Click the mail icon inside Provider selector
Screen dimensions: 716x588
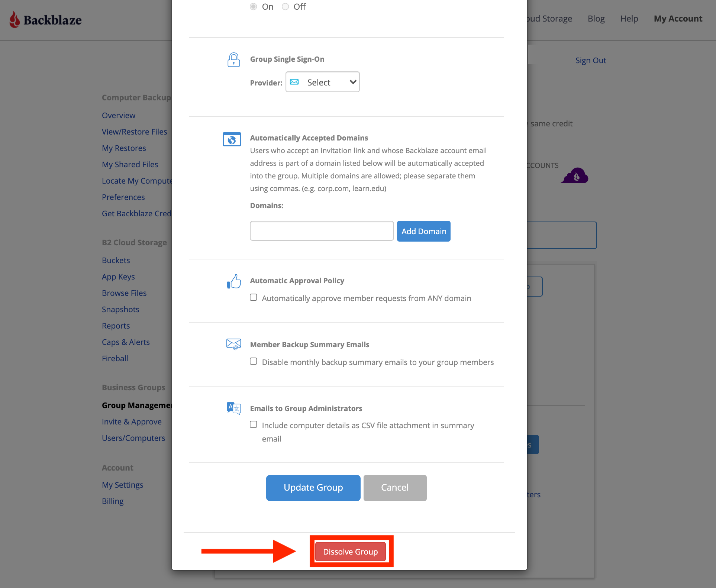[x=294, y=82]
